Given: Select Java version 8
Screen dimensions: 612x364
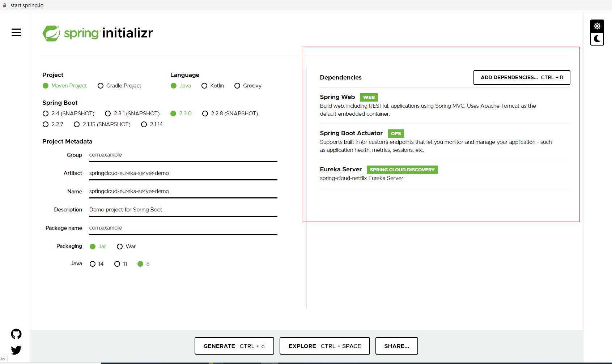Looking at the screenshot, I should [x=144, y=264].
